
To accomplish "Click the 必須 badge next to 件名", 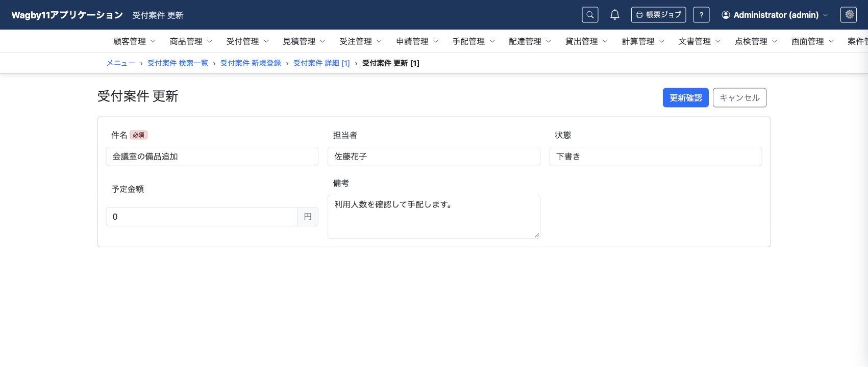I will point(138,135).
